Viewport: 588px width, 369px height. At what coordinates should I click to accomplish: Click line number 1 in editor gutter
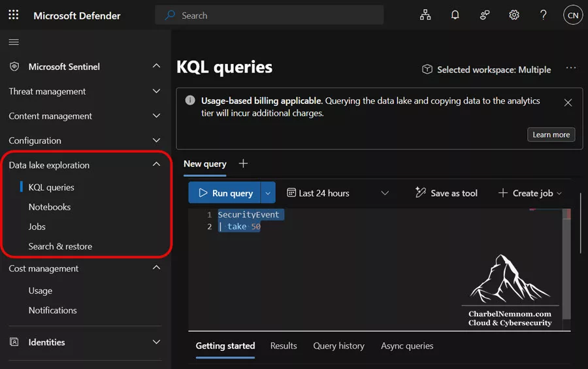click(209, 214)
